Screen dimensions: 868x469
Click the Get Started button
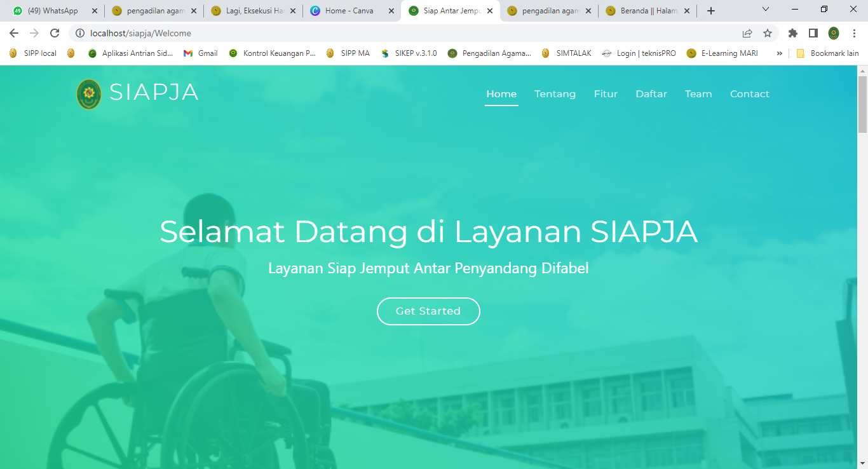[428, 311]
